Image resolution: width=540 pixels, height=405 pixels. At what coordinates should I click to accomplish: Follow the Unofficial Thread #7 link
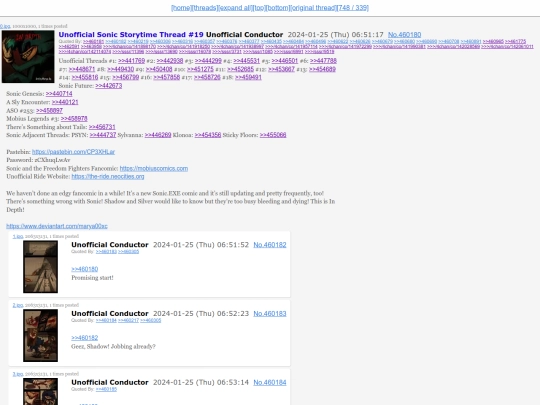[82, 69]
